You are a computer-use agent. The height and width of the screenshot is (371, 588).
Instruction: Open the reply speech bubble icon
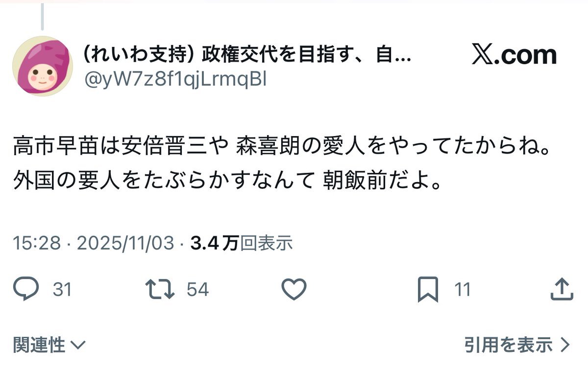click(25, 289)
